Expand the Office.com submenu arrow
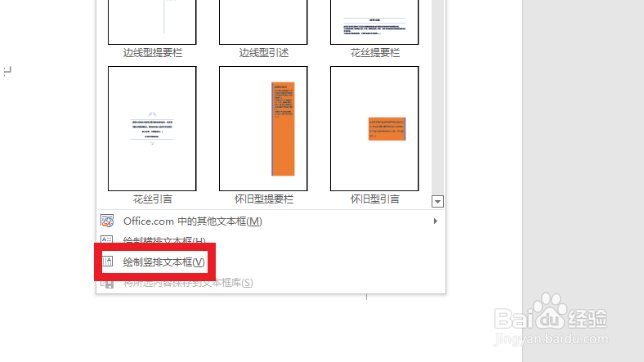The width and height of the screenshot is (644, 362). tap(435, 221)
